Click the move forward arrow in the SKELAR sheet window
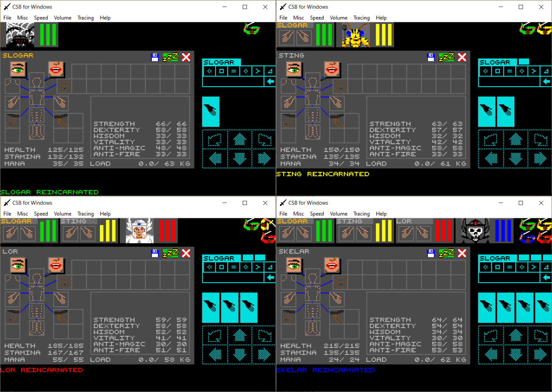Screen dimensions: 552x392 [515, 336]
